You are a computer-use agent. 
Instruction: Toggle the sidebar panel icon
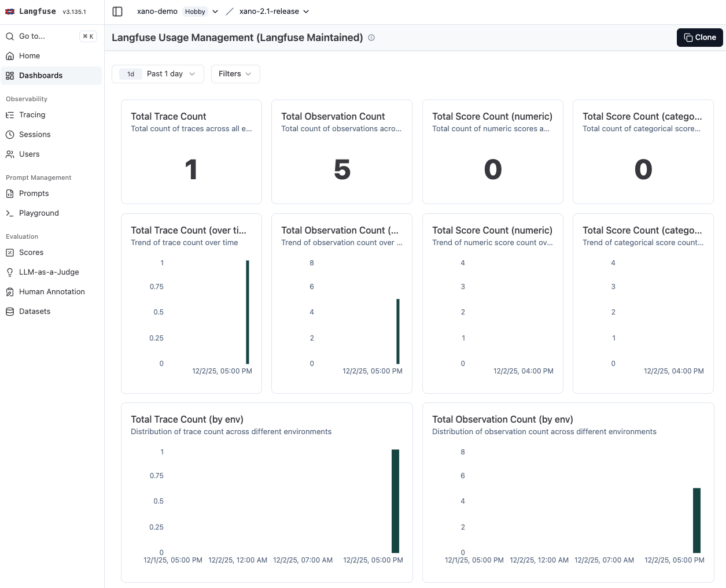(x=117, y=12)
